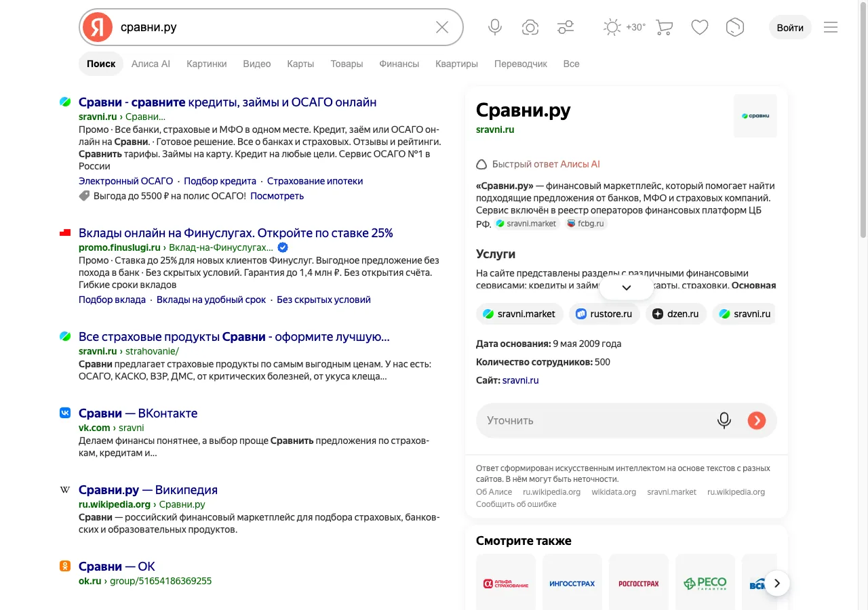Open Вклады онлайн на Финуслугах result
Screen dimensions: 868x610
tap(236, 233)
